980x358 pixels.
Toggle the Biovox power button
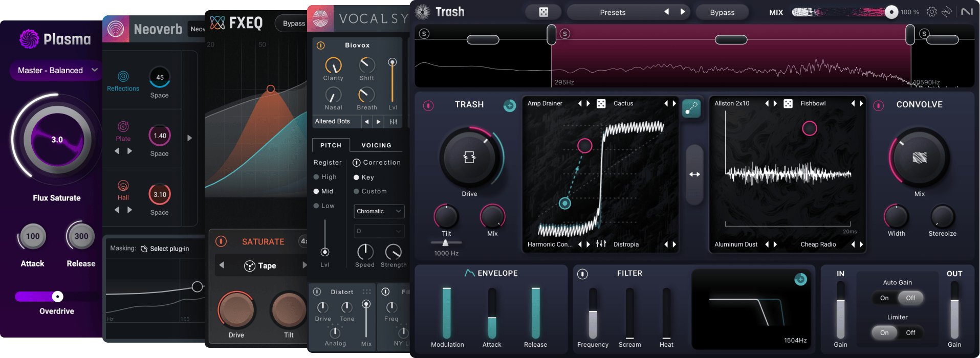[321, 46]
